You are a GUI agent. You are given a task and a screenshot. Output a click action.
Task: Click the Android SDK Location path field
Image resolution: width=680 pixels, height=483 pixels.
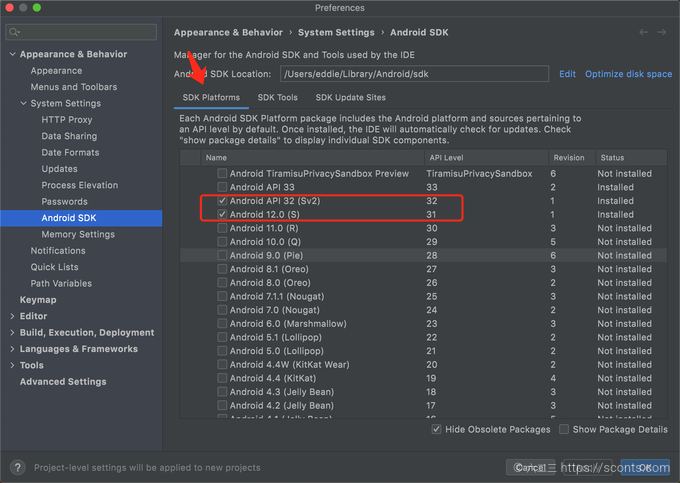(414, 74)
